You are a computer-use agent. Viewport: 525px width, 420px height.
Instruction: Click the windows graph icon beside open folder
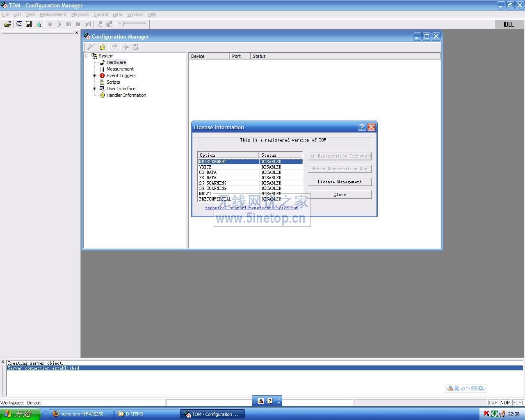point(19,24)
